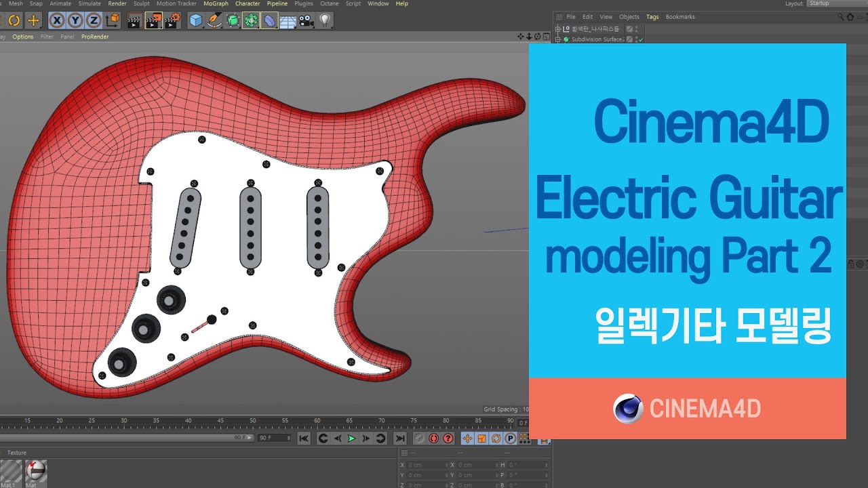The image size is (868, 488).
Task: Toggle Position keyframe recording
Action: pyautogui.click(x=467, y=439)
